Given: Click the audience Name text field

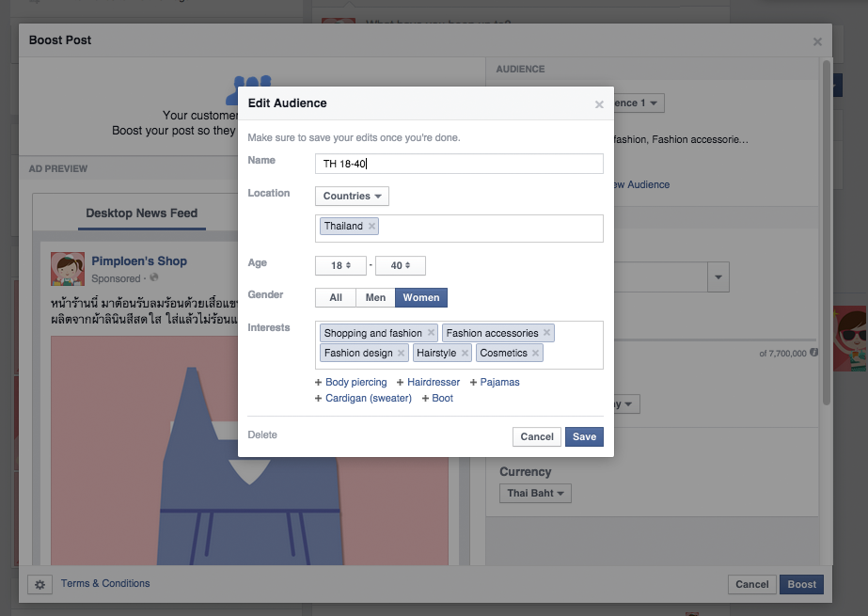Looking at the screenshot, I should (x=459, y=164).
